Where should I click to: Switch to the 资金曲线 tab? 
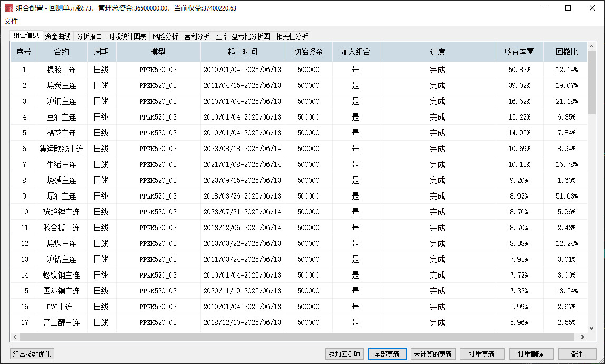pos(57,36)
